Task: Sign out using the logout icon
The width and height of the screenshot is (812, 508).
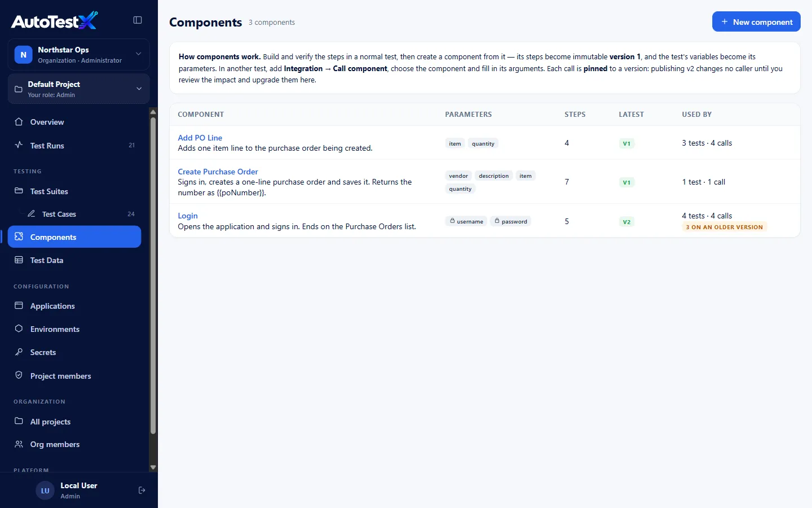Action: point(142,491)
